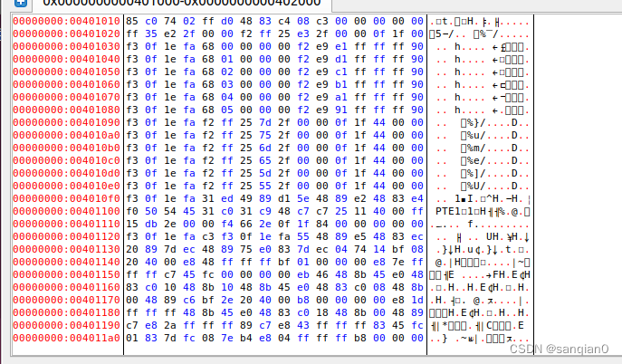Viewport: 622px width, 364px height.
Task: Select address 00000000:00401170
Action: pyautogui.click(x=66, y=300)
